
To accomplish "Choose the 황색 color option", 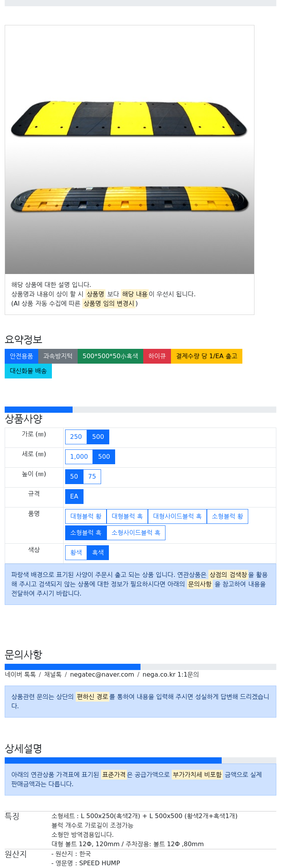I will [76, 553].
